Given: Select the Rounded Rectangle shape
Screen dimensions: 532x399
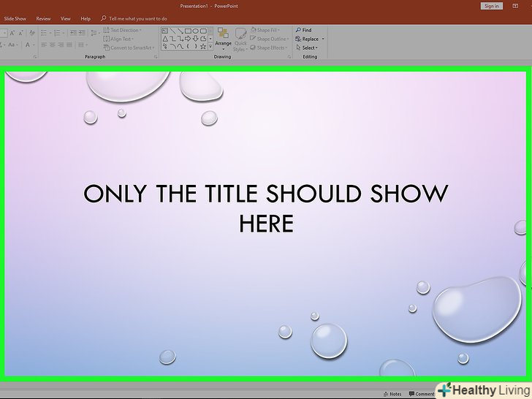Looking at the screenshot, I should (203, 31).
